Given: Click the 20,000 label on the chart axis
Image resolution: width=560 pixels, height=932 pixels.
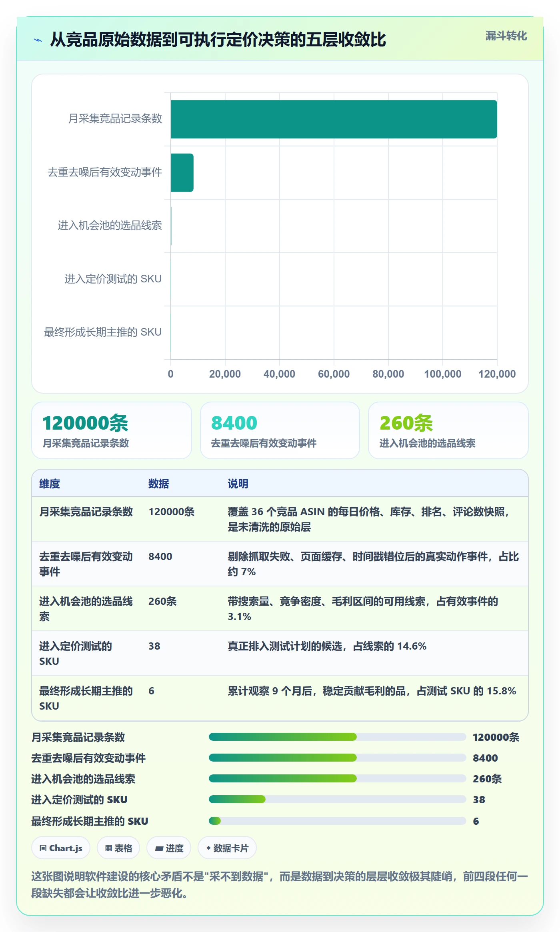Looking at the screenshot, I should click(225, 374).
